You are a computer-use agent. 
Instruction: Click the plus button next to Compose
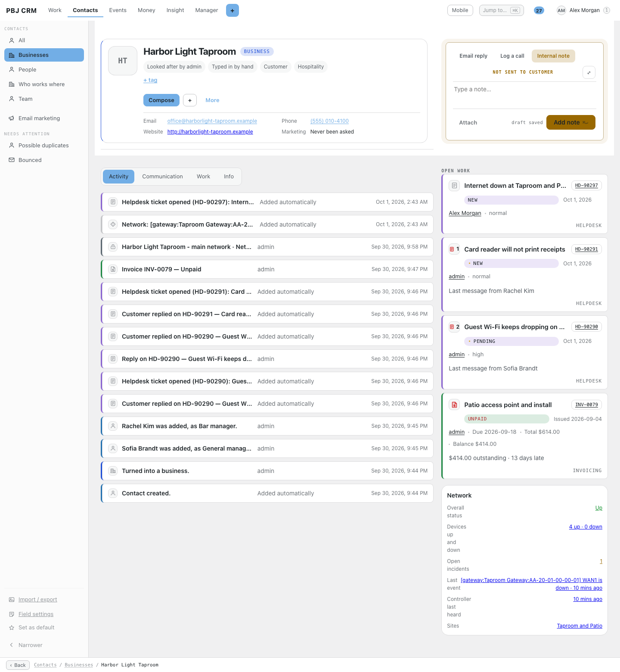190,100
